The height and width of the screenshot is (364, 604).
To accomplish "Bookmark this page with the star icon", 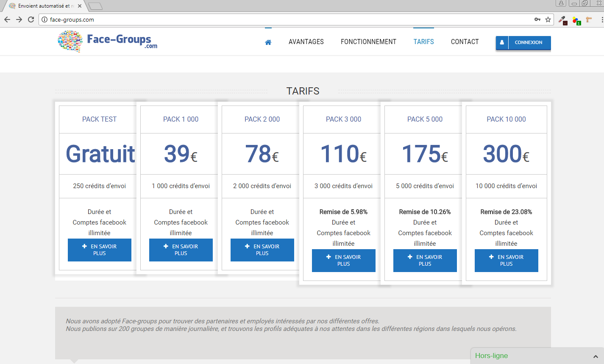I will [x=548, y=19].
